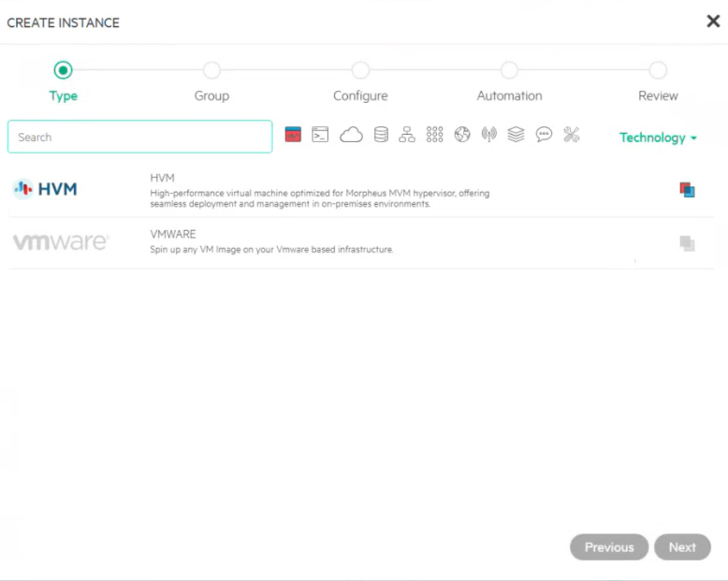The height and width of the screenshot is (581, 728).
Task: Select the stacked layers category icon
Action: click(x=516, y=135)
